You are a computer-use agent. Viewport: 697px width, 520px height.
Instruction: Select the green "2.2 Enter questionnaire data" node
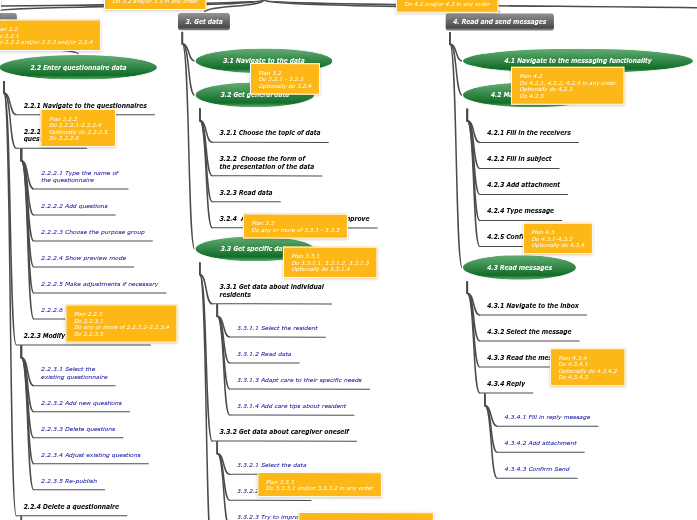pyautogui.click(x=78, y=68)
